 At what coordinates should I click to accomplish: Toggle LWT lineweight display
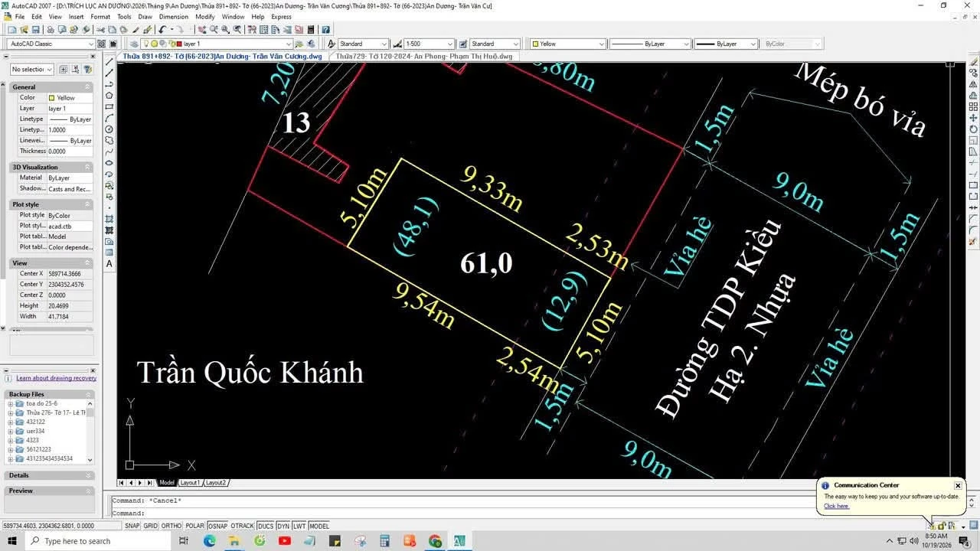(x=299, y=526)
